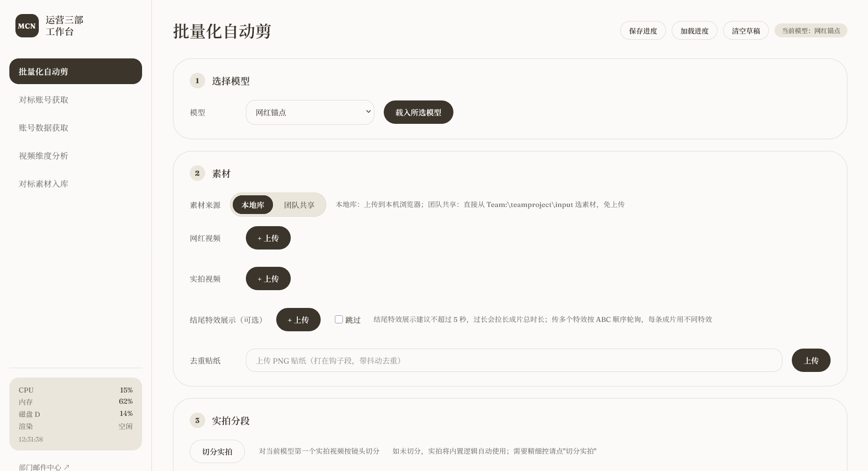This screenshot has width=868, height=471.
Task: Open 对标素材入库 section
Action: coord(76,184)
